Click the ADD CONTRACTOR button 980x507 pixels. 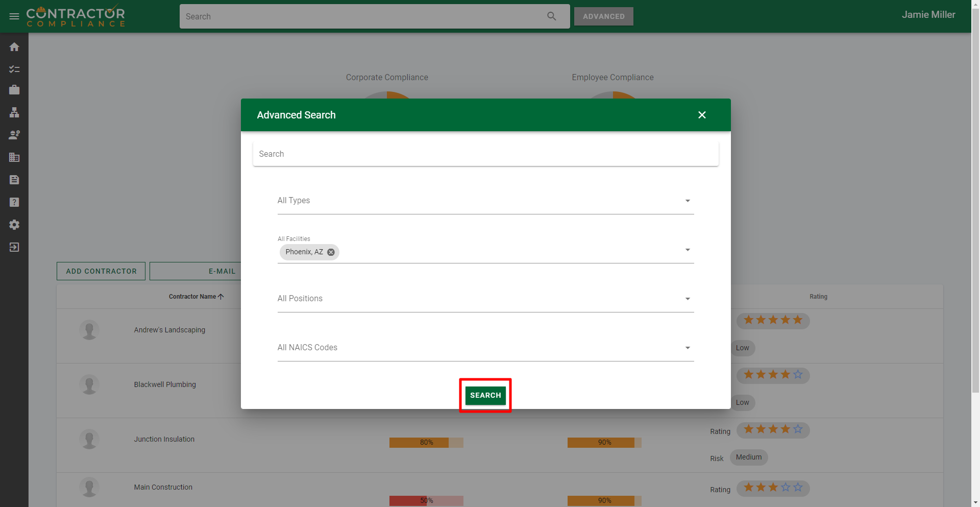[x=101, y=271]
